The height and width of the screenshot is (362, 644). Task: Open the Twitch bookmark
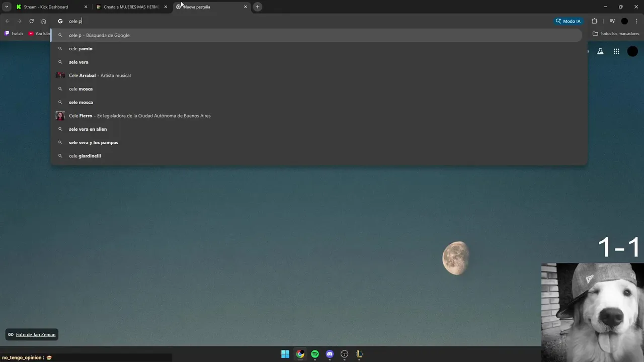14,34
